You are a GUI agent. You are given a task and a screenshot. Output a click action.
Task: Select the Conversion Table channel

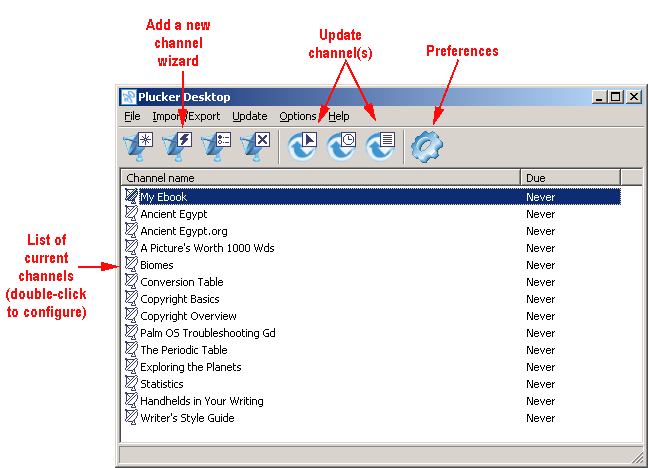(x=182, y=282)
